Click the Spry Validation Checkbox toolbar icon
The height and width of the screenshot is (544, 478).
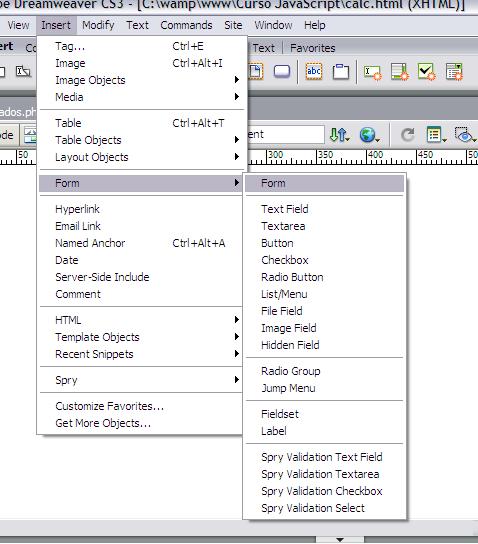tap(427, 72)
